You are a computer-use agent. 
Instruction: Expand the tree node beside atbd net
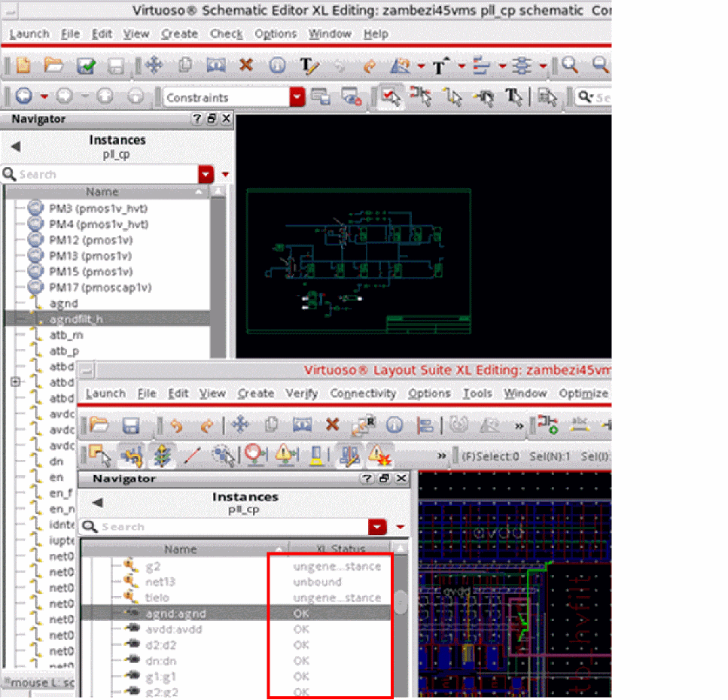(15, 382)
